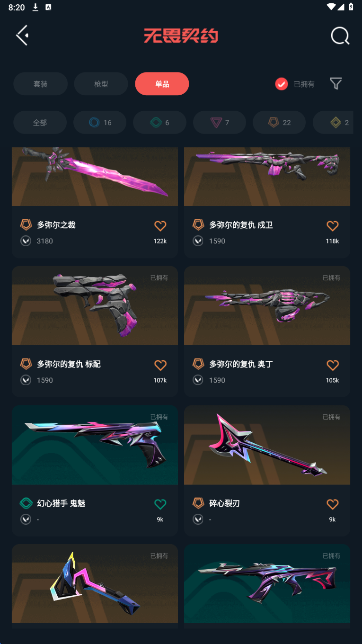362x644 pixels.
Task: Tap heart on 多弥尔的复仇 标配
Action: [x=160, y=365]
